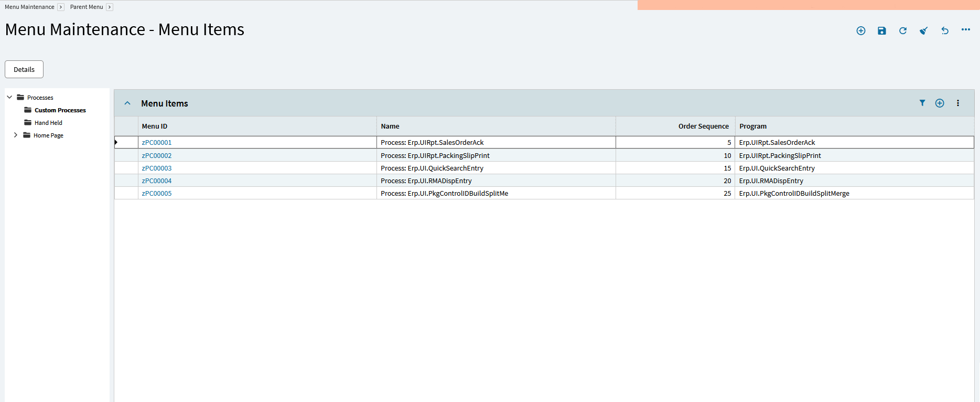Screen dimensions: 980x402
Task: Refresh the page with the circular arrow icon
Action: 903,30
